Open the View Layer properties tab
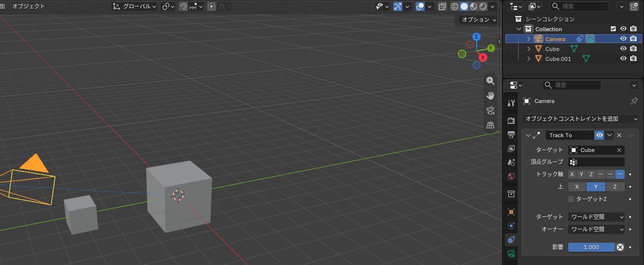The height and width of the screenshot is (265, 644). pyautogui.click(x=511, y=148)
